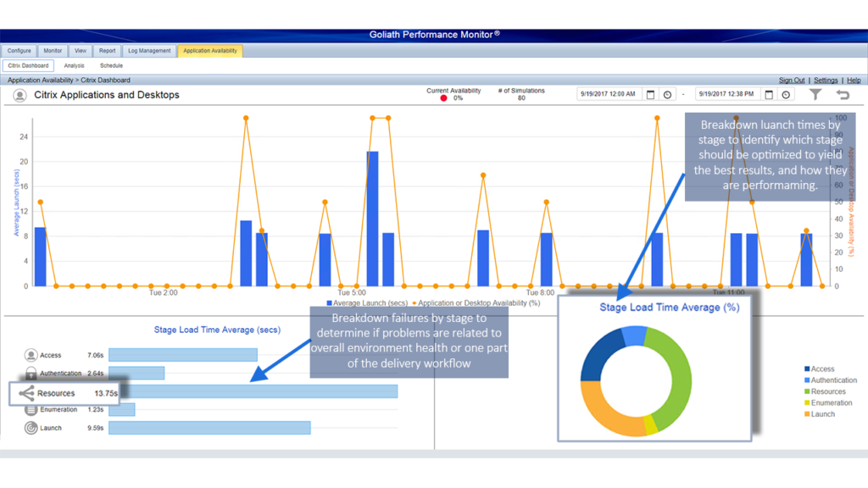Toggle Application or Desktop Availability legend entry
This screenshot has height=488, width=868.
476,303
